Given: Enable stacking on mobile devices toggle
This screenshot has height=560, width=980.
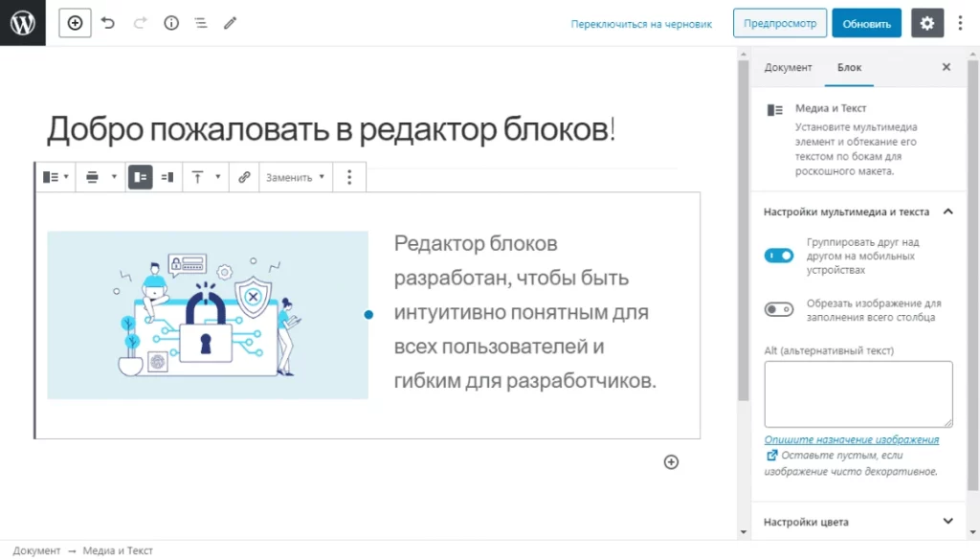Looking at the screenshot, I should (x=779, y=256).
